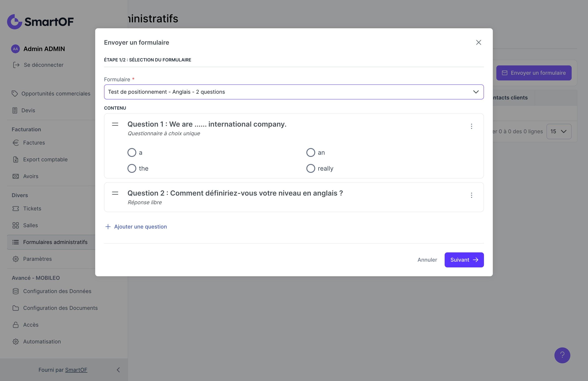Grab the drag handle on Question 2
Image resolution: width=588 pixels, height=381 pixels.
(115, 193)
